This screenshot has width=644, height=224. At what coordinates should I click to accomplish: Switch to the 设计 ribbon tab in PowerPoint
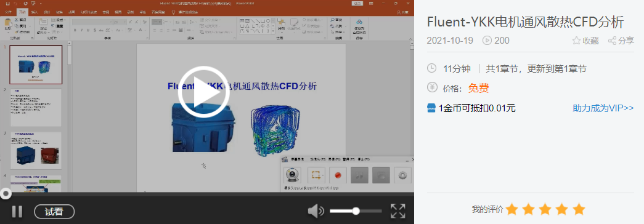tap(47, 12)
